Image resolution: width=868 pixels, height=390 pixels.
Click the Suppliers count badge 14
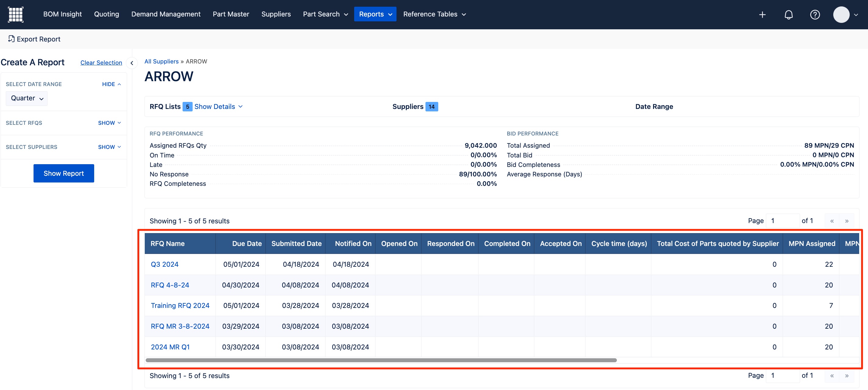tap(432, 107)
